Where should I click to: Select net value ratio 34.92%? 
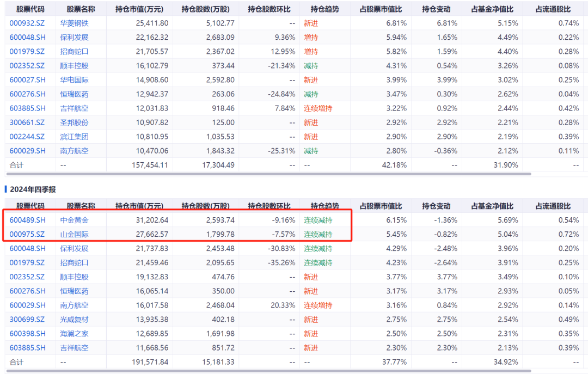tap(505, 362)
